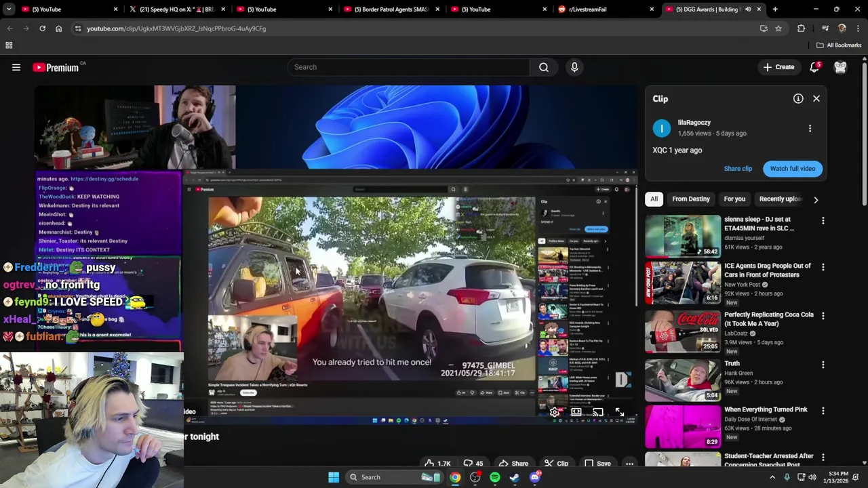Click the Share button under the video

[x=513, y=464]
